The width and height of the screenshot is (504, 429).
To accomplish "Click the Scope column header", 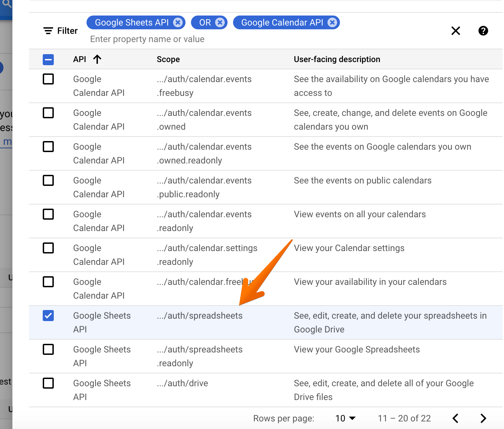I will click(168, 59).
